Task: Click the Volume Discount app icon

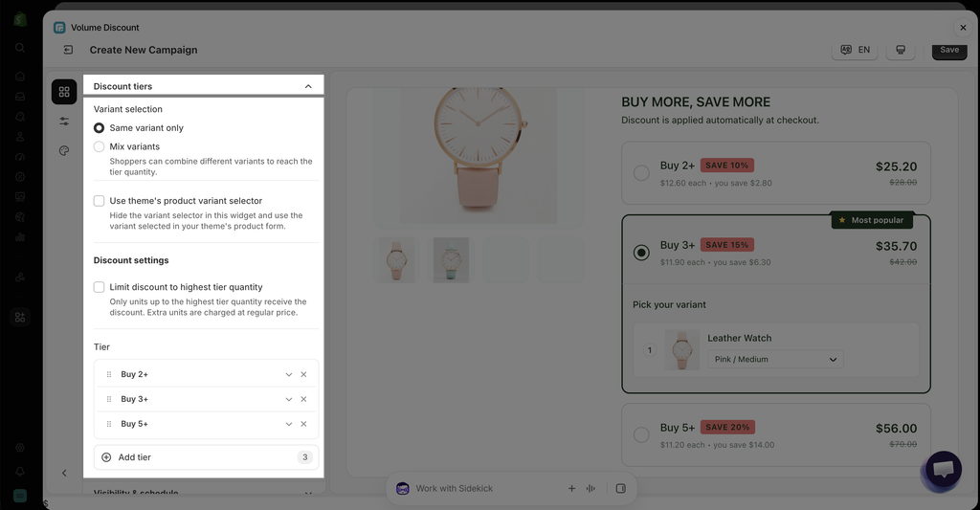Action: [x=59, y=28]
